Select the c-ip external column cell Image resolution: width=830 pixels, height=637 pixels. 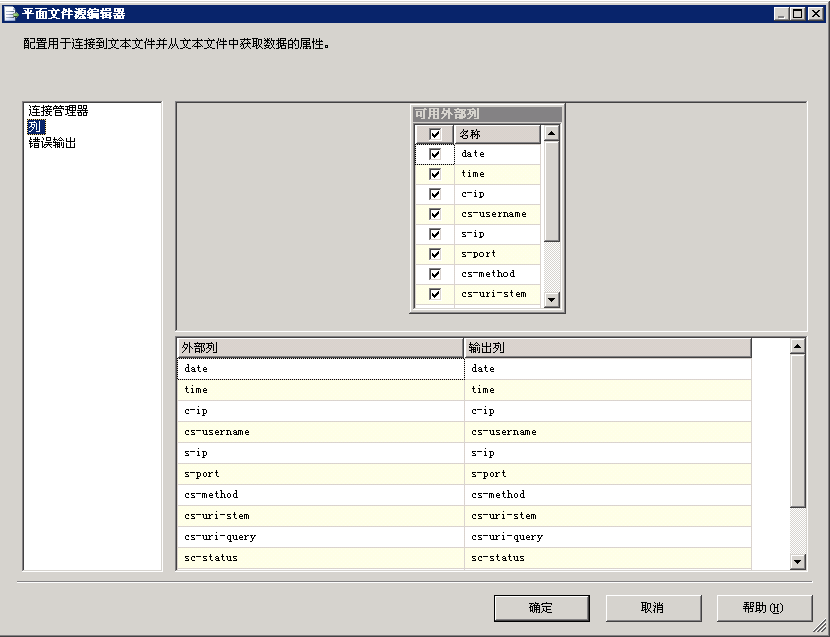coord(321,411)
